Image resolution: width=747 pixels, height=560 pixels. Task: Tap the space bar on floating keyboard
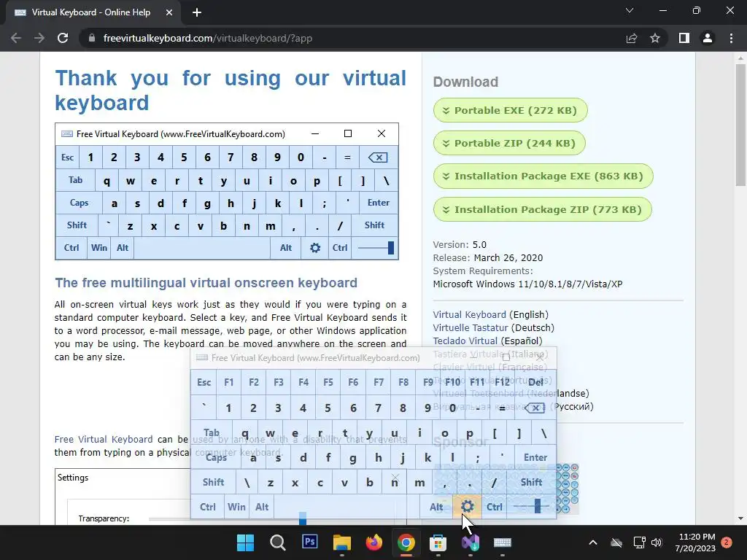347,507
